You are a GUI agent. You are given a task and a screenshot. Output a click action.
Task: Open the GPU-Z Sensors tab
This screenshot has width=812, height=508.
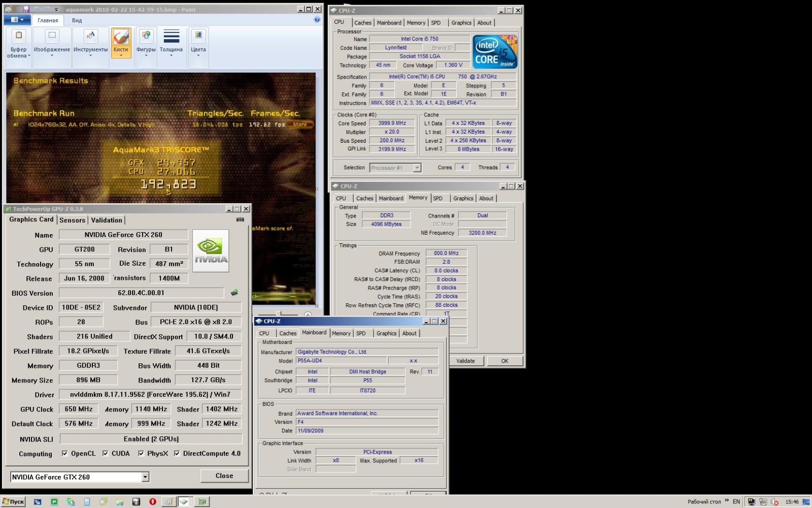(72, 220)
